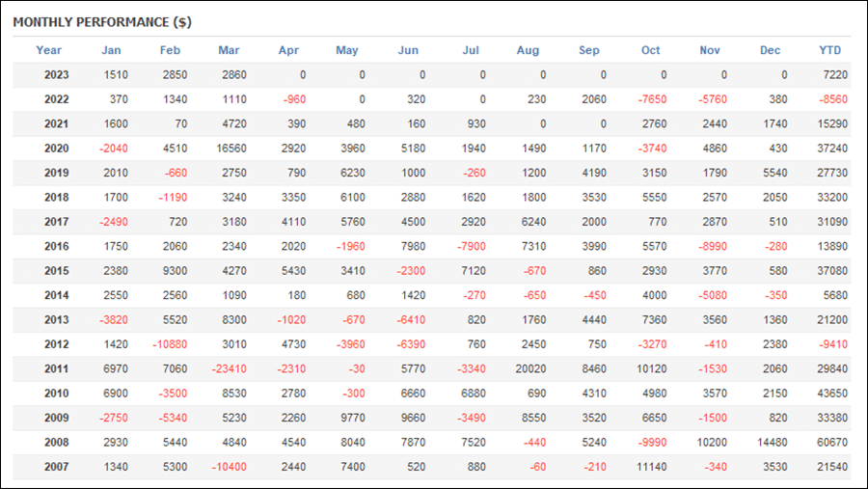Click the 2021 March value 4720
The image size is (868, 489).
[x=234, y=124]
